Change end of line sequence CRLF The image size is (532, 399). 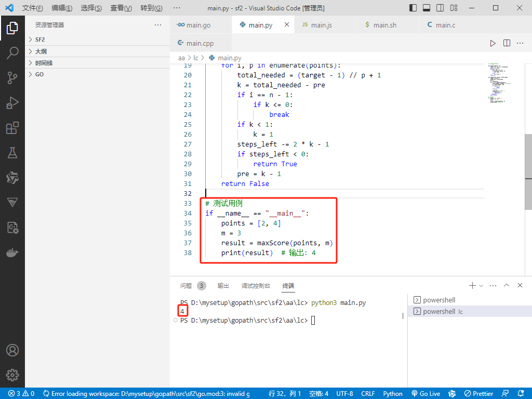[x=368, y=394]
